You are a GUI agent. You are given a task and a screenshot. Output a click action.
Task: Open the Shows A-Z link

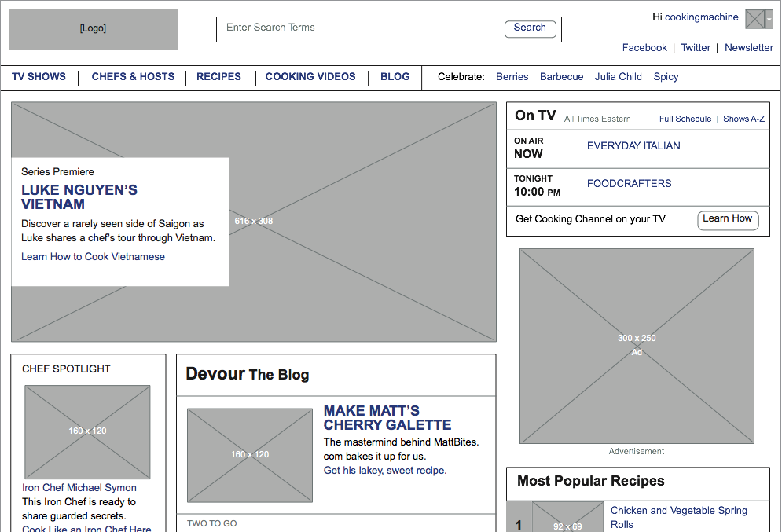(743, 119)
